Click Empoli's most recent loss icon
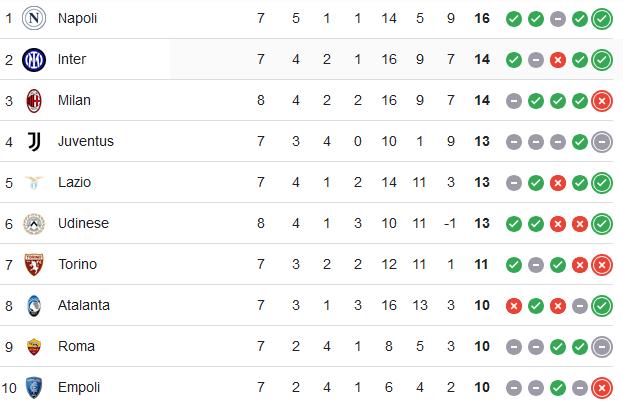The image size is (623, 404). pos(602,388)
